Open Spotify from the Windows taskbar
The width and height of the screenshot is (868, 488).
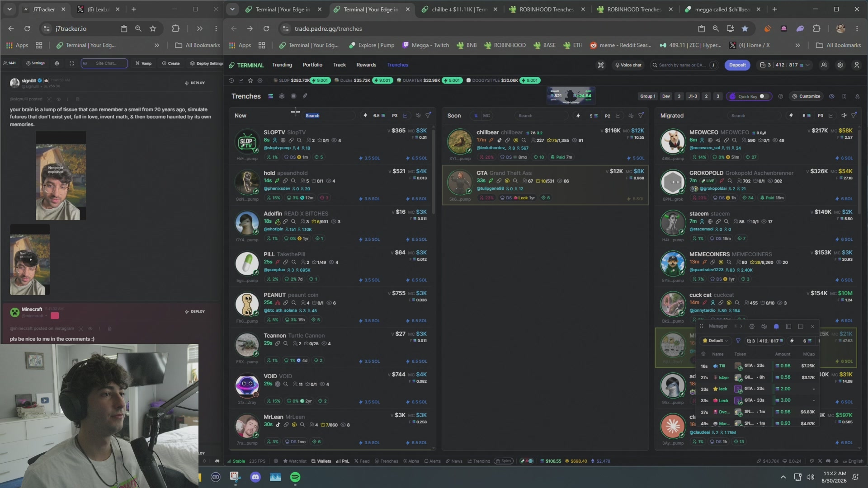[295, 477]
